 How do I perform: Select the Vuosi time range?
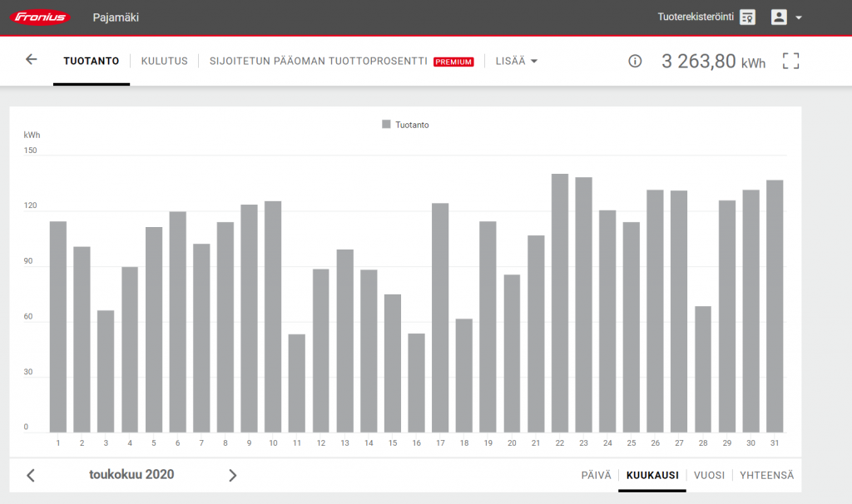click(710, 476)
